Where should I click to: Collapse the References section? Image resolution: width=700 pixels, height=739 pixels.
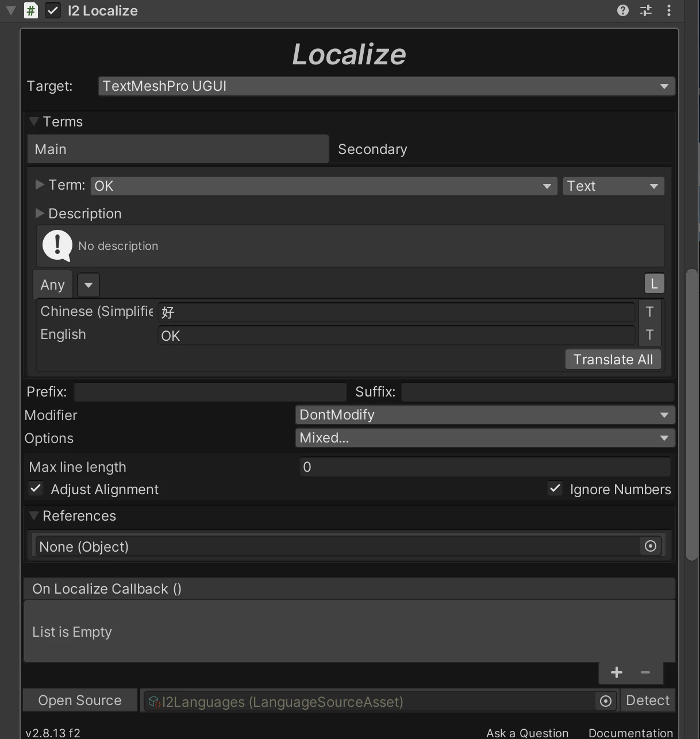pyautogui.click(x=34, y=515)
